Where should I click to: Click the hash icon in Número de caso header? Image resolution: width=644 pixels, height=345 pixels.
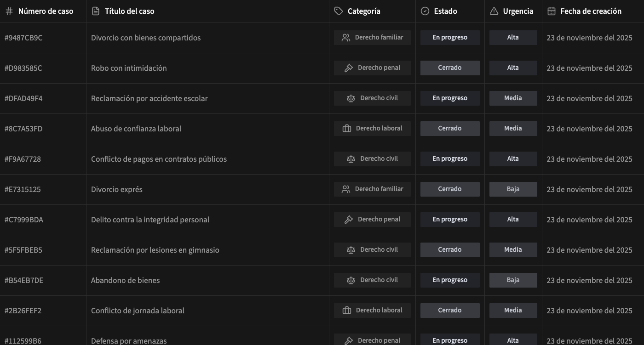point(9,11)
